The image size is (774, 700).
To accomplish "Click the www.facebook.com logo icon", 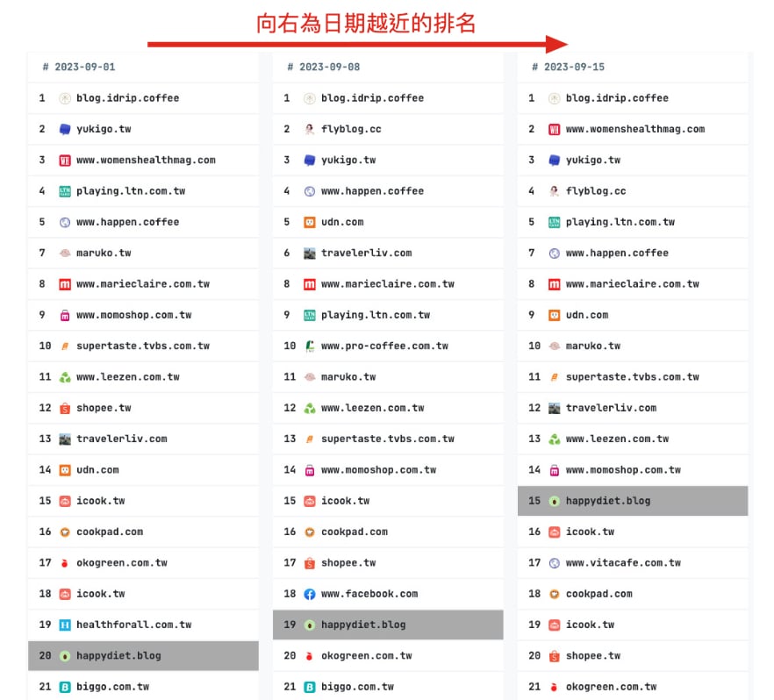I will click(310, 594).
